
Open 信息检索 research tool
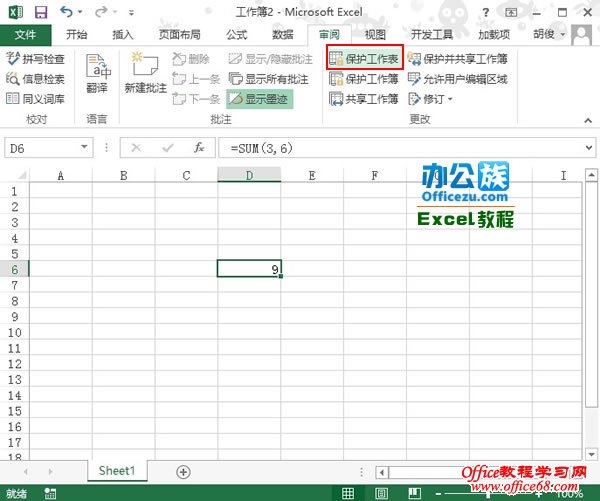pos(35,79)
